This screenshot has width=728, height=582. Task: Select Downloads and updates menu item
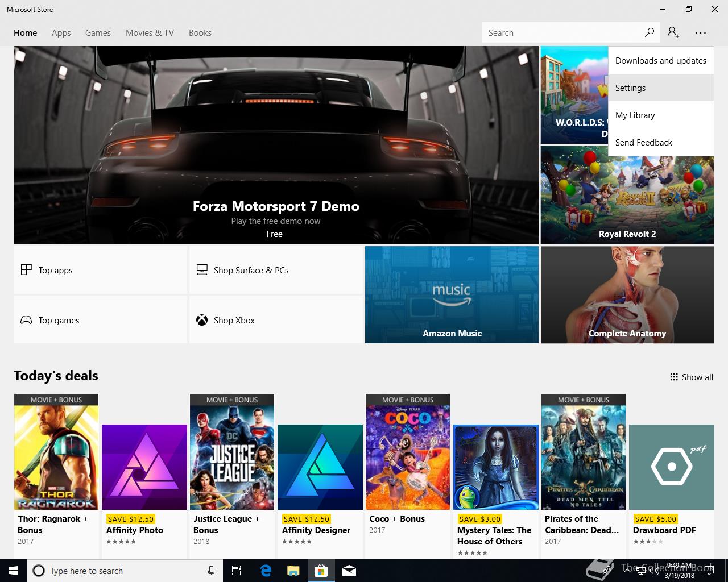coord(661,60)
